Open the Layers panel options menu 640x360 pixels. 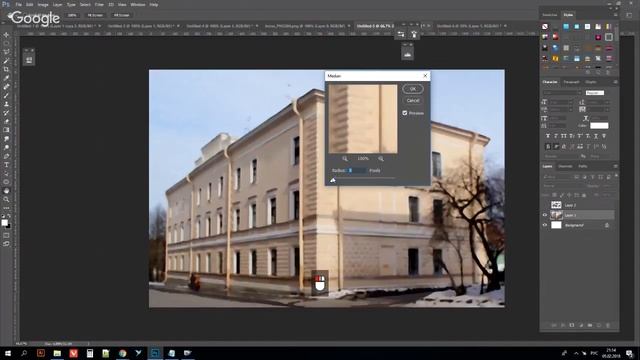[616, 167]
